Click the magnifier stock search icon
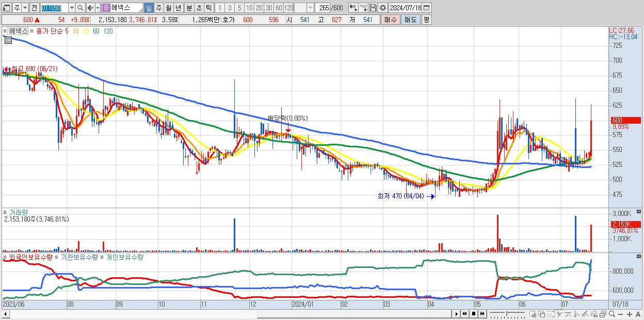Viewport: 644px width, 320px height. pos(81,8)
